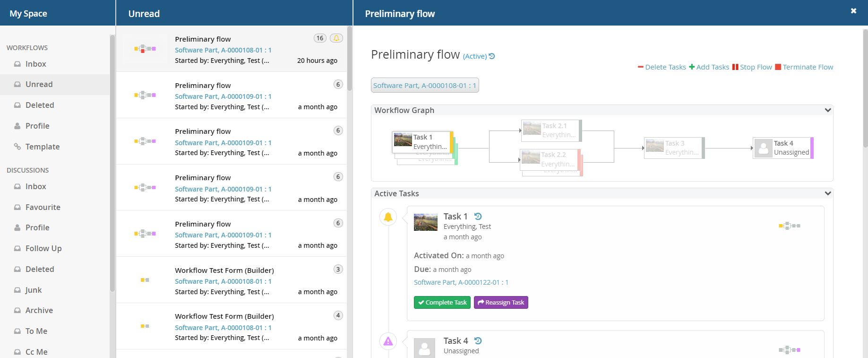The height and width of the screenshot is (358, 868).
Task: Close the Preliminary flow panel
Action: [853, 11]
